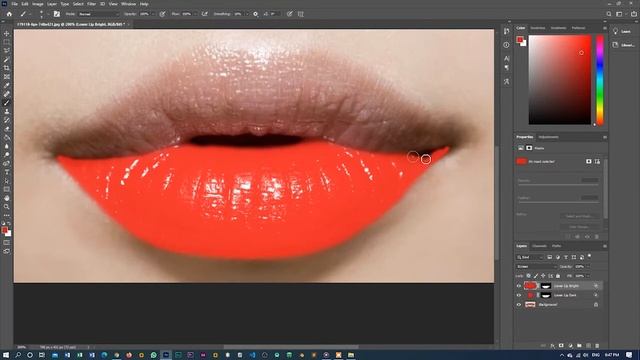This screenshot has width=640, height=360.
Task: Select the Crop tool
Action: click(7, 68)
